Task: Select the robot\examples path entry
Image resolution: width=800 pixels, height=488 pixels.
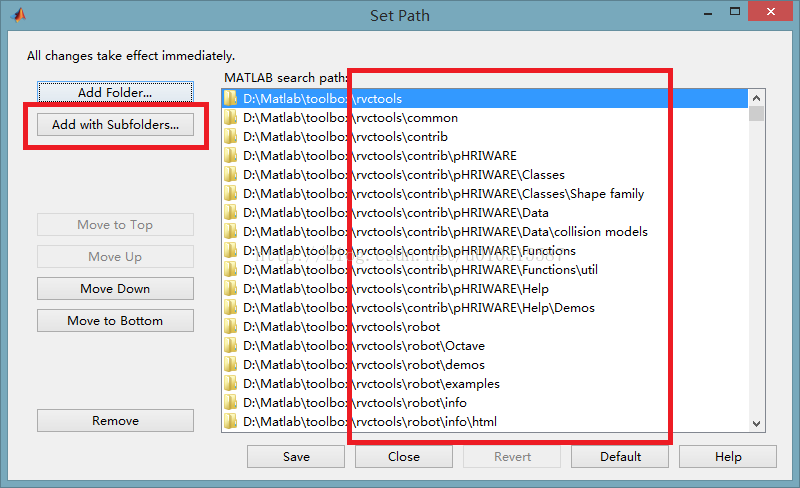Action: pos(485,383)
